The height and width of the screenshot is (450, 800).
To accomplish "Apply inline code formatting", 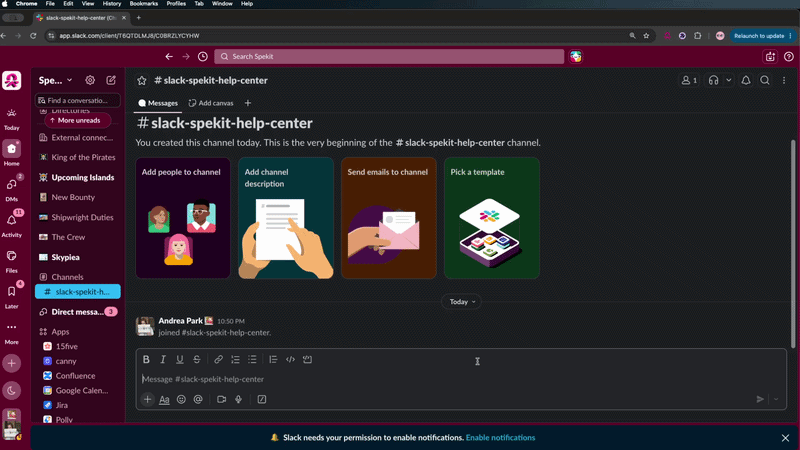I will tap(290, 360).
